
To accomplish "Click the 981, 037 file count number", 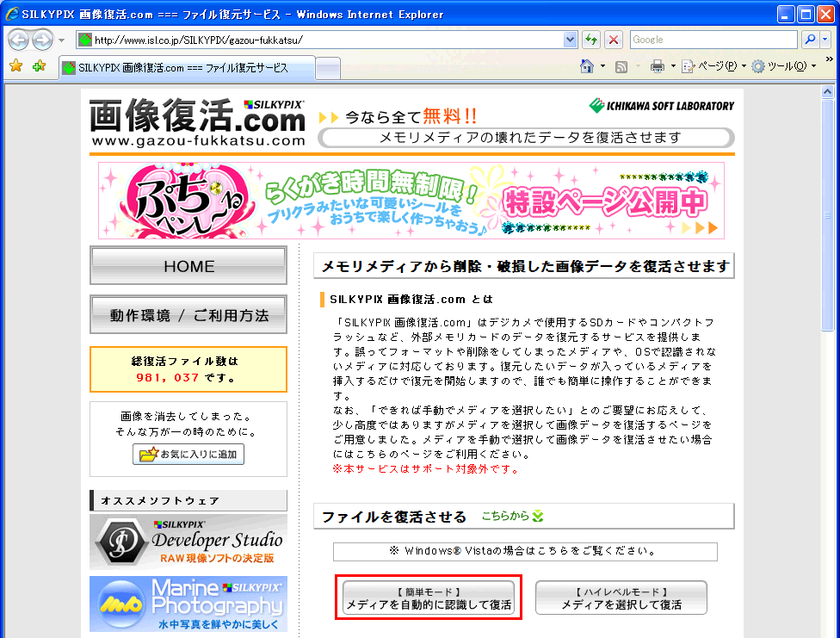I will (x=167, y=377).
